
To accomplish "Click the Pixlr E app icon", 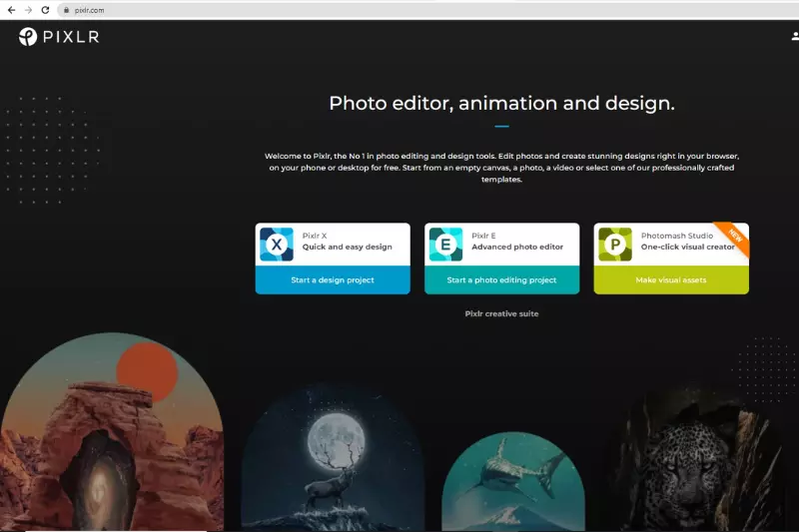I will click(x=445, y=245).
